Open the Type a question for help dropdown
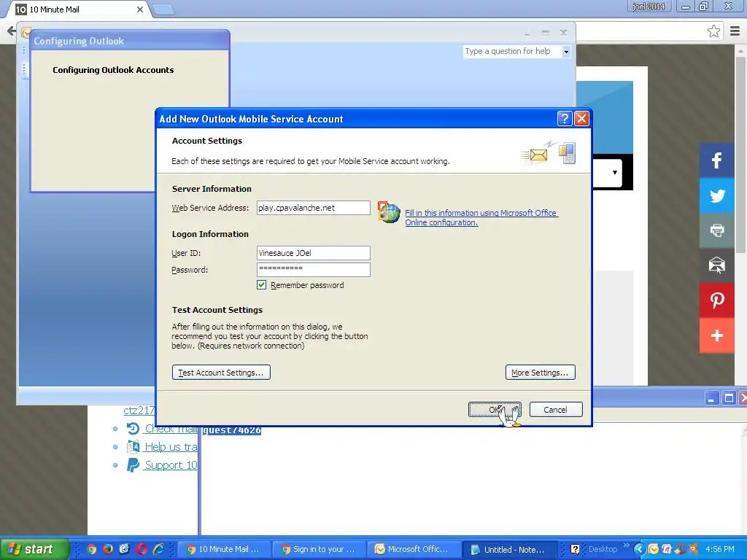 point(566,52)
